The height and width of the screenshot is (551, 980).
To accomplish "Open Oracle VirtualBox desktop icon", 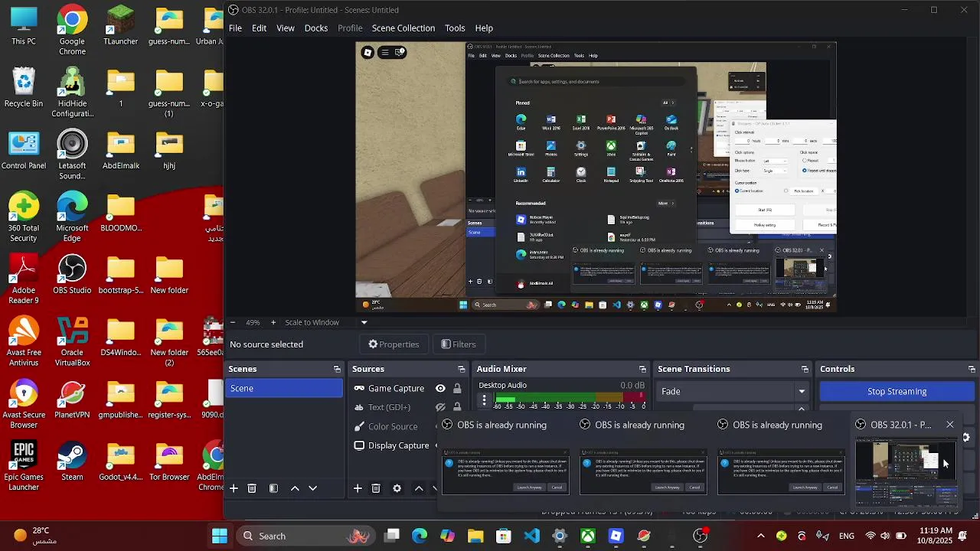I will click(72, 342).
